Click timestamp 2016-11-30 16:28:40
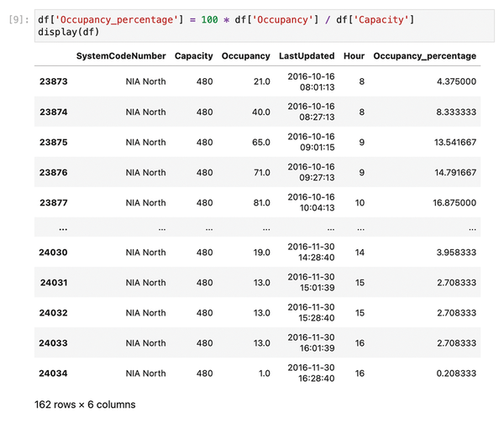This screenshot has height=423, width=504. click(311, 373)
